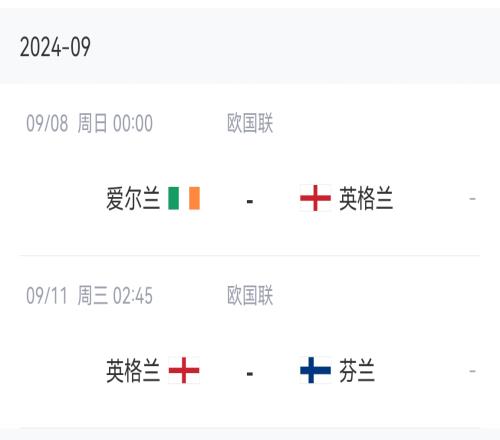500x440 pixels.
Task: Click the score dash of Ireland–England match
Action: point(250,202)
